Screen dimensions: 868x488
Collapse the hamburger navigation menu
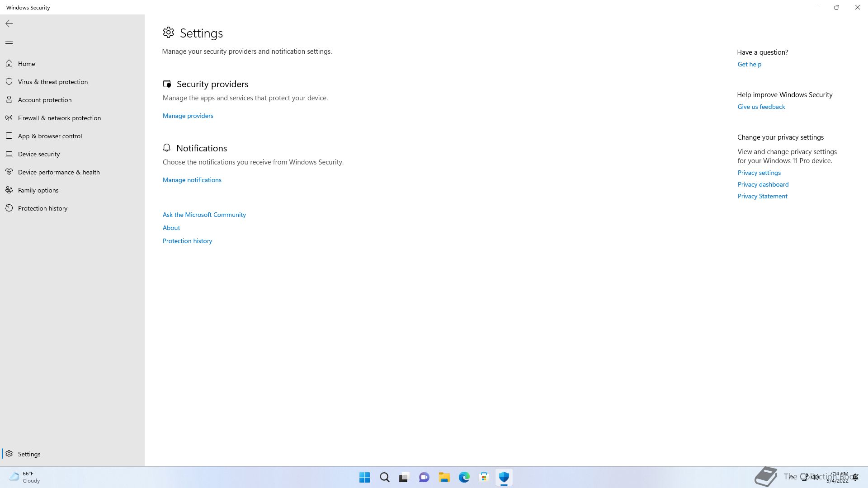pyautogui.click(x=9, y=42)
